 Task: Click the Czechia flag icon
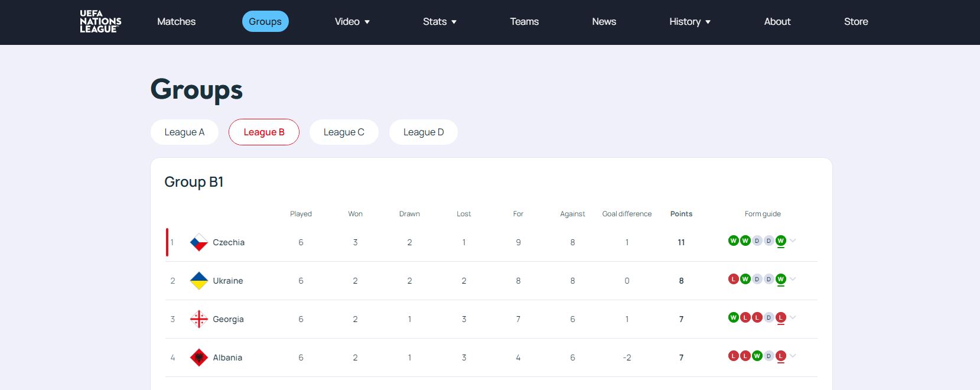(x=198, y=242)
